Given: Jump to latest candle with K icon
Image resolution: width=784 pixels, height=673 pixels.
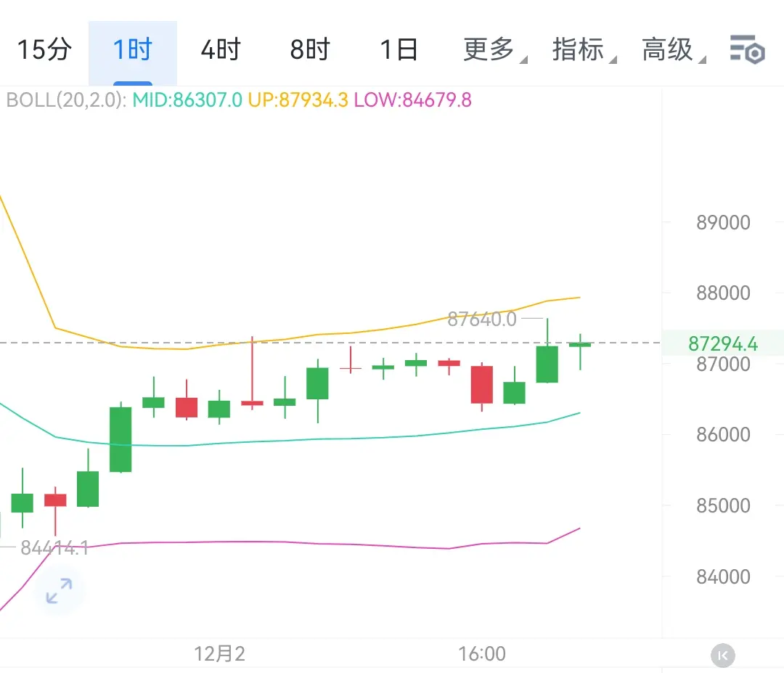Looking at the screenshot, I should [723, 656].
